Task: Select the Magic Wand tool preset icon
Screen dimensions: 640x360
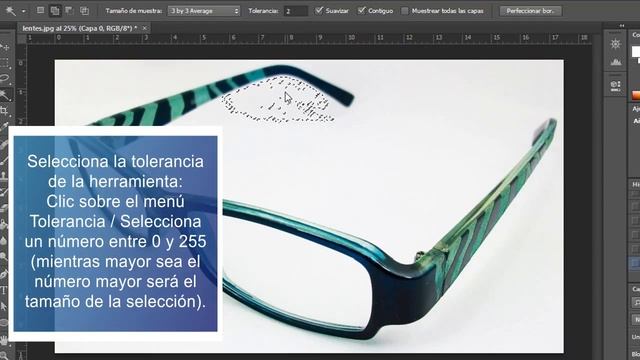Action: 11,11
